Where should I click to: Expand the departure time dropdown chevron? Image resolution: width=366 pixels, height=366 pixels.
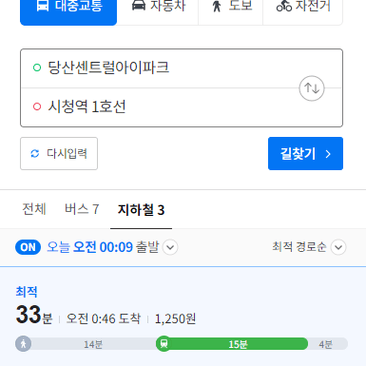(x=170, y=248)
